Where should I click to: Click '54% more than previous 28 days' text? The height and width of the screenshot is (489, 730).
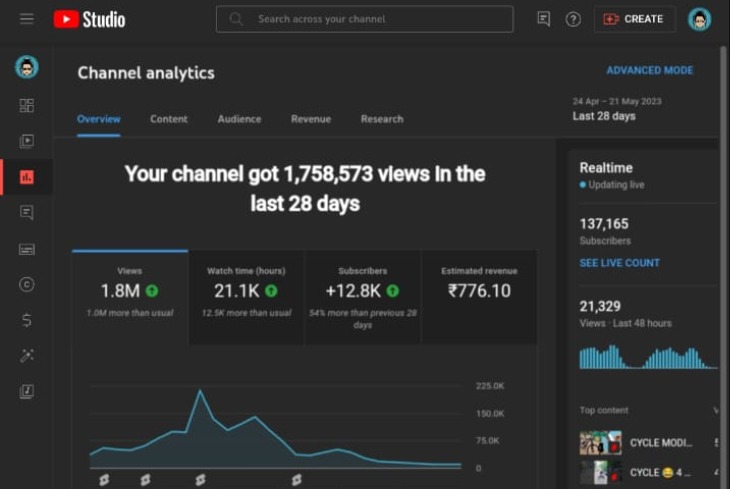click(362, 319)
